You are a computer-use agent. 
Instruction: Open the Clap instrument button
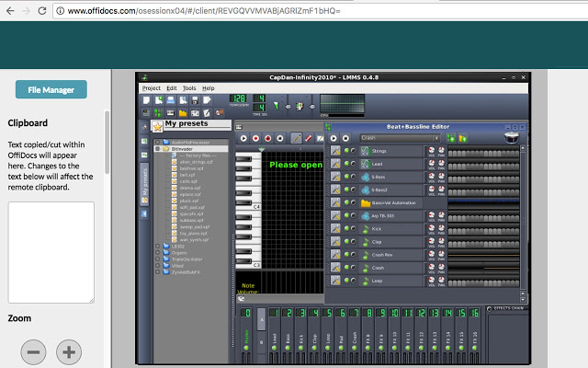(391, 242)
